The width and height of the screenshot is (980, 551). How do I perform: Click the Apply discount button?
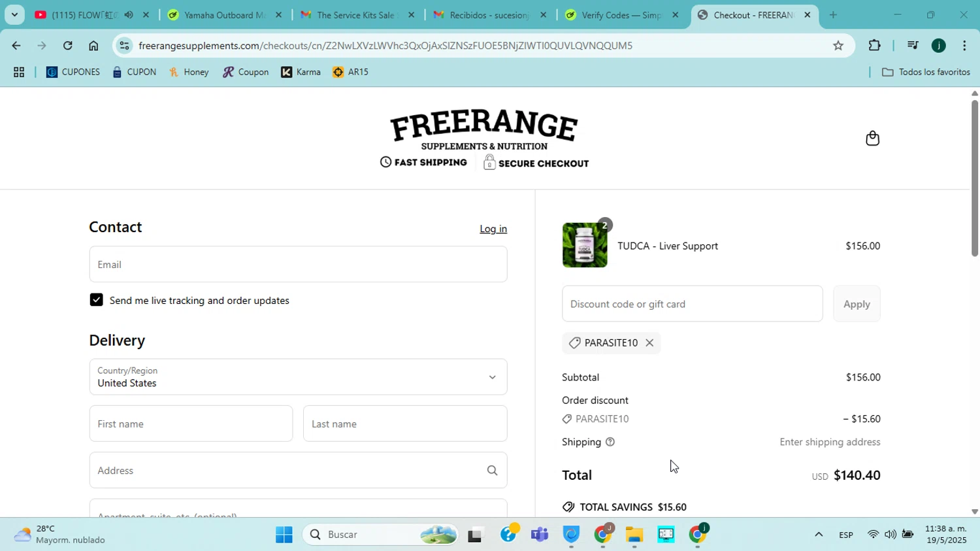click(857, 304)
